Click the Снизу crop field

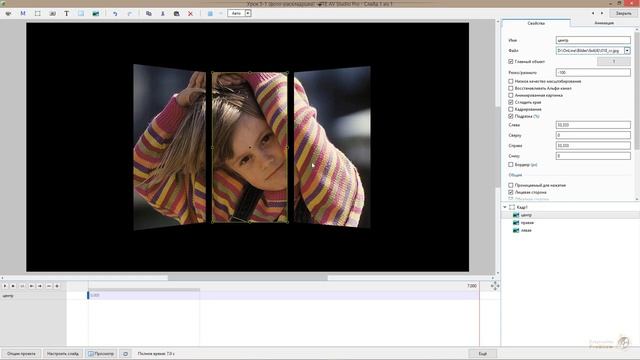click(593, 156)
